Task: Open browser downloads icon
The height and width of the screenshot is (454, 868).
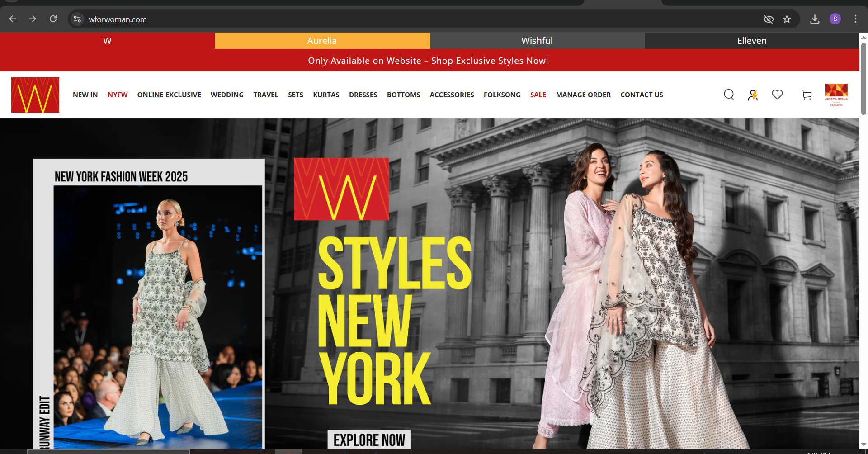Action: click(x=815, y=19)
